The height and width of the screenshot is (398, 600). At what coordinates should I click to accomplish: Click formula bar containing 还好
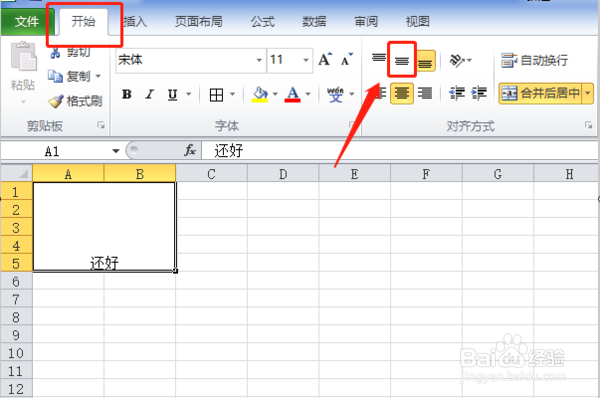coord(399,150)
